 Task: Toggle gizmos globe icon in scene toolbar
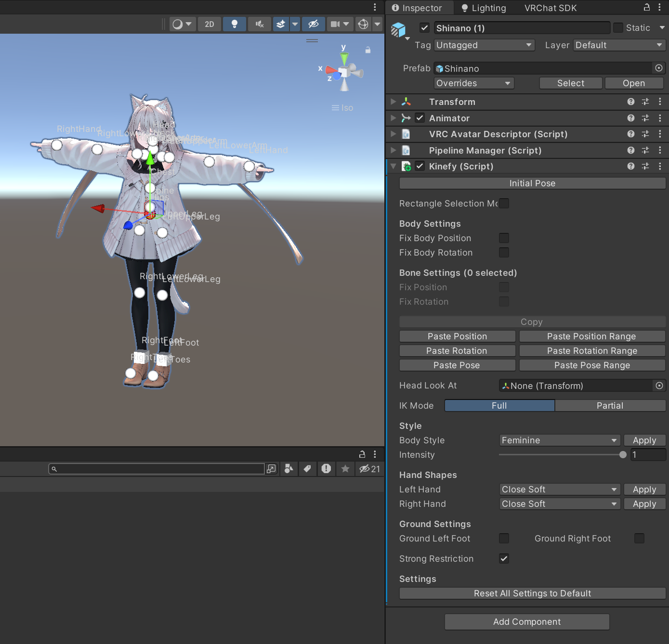click(364, 24)
